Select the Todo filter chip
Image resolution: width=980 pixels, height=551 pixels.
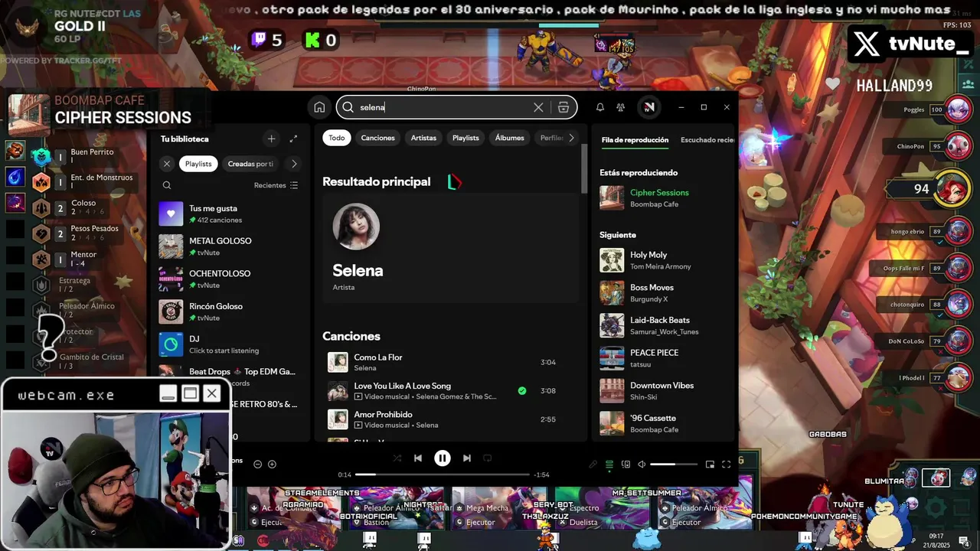[x=337, y=138]
